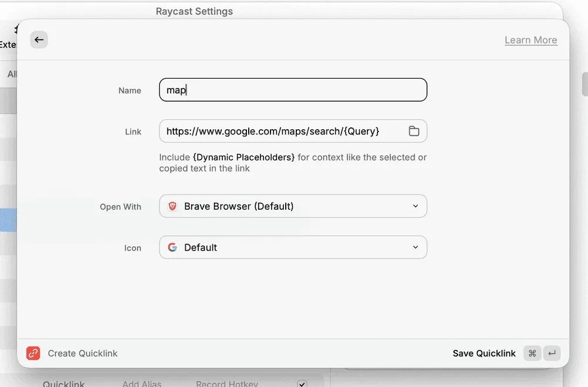The image size is (588, 387).
Task: Click the Brave Browser lion icon
Action: coord(172,206)
